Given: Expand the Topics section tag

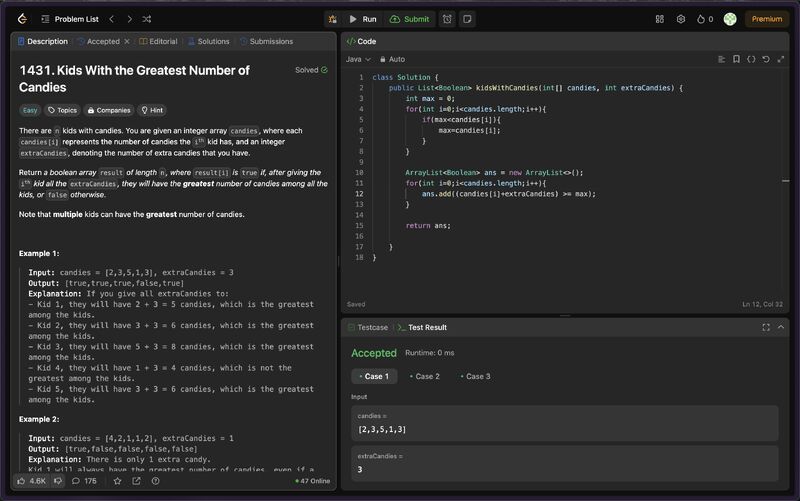Looking at the screenshot, I should pos(62,110).
